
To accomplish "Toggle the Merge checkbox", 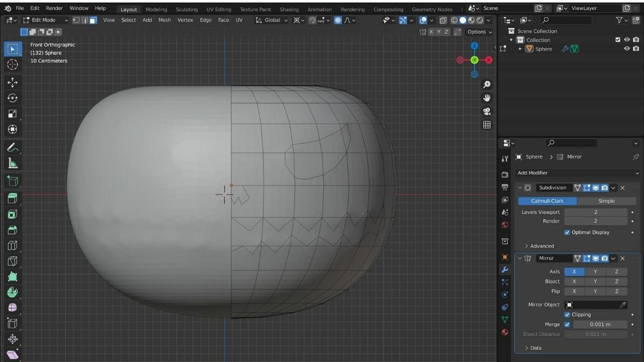I will coord(567,324).
